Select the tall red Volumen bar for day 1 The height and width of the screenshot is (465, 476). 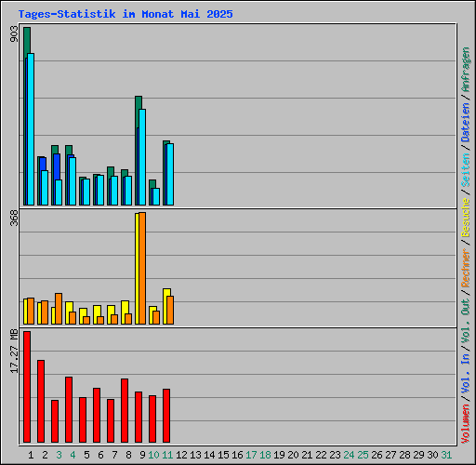click(x=27, y=387)
